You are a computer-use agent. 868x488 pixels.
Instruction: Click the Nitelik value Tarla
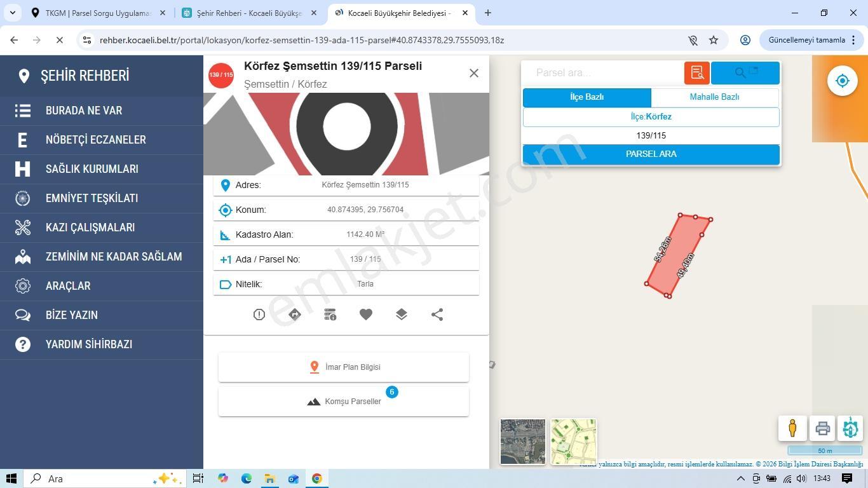[x=365, y=284]
